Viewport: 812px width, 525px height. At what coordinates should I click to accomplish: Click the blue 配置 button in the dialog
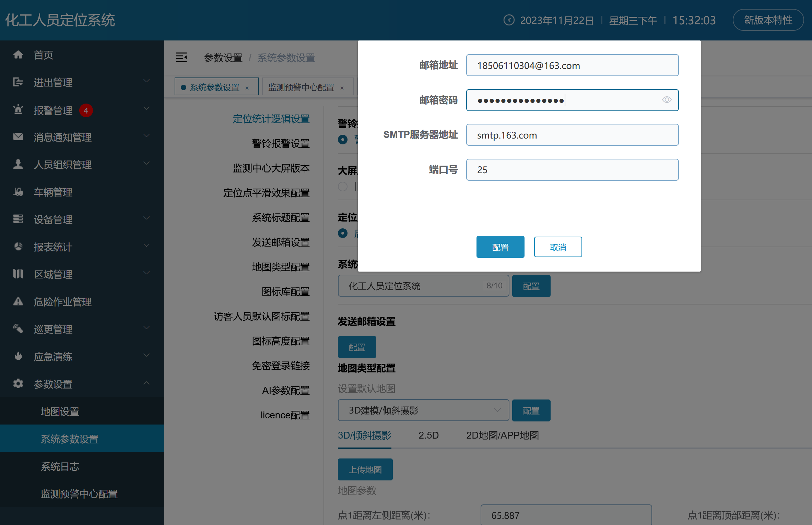tap(500, 247)
